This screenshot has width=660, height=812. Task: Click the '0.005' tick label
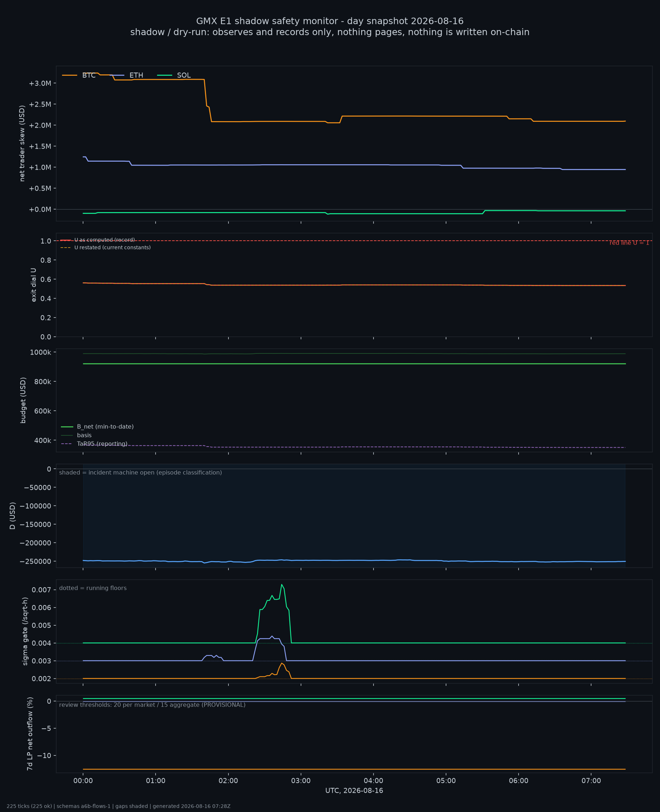pyautogui.click(x=41, y=625)
